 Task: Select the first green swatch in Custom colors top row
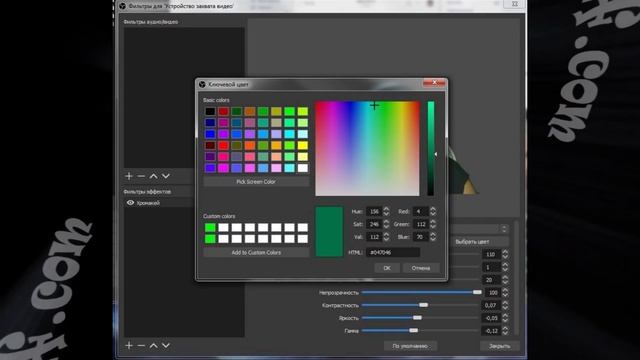tap(210, 227)
